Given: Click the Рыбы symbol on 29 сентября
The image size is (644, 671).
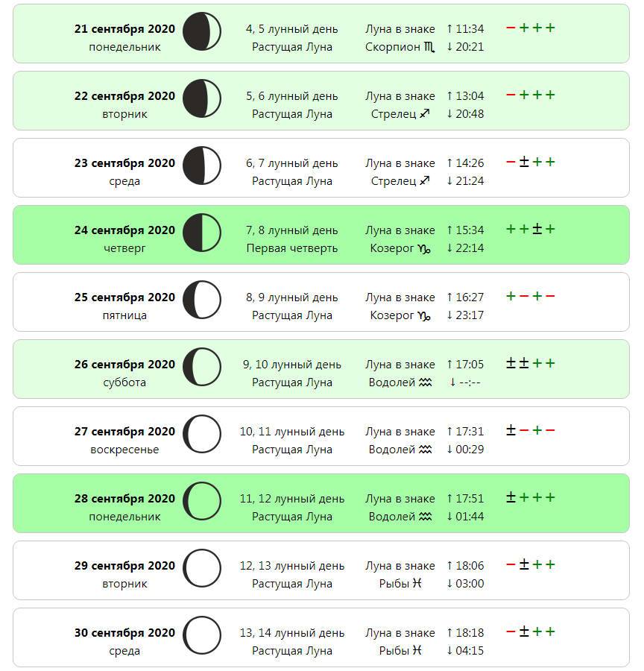Looking at the screenshot, I should (417, 583).
